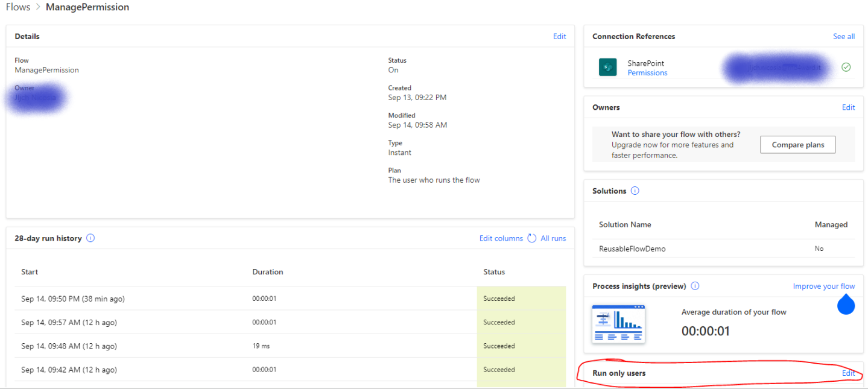This screenshot has width=868, height=389.
Task: Select the ReusableFlowDemo solution row
Action: [x=632, y=248]
